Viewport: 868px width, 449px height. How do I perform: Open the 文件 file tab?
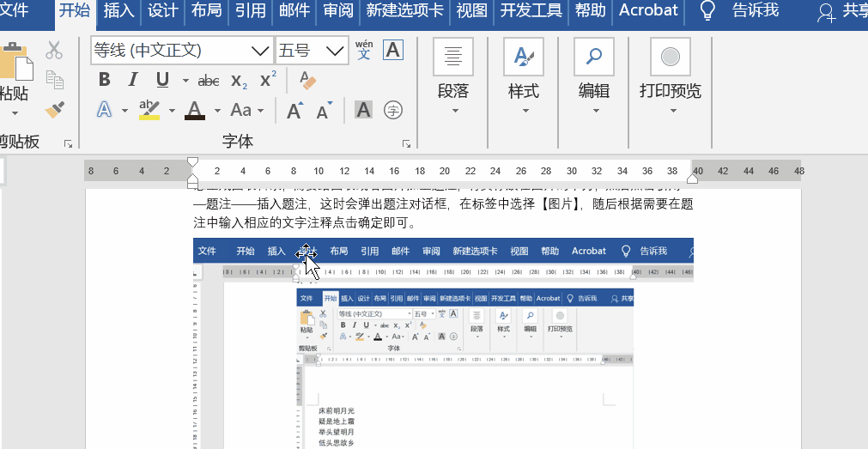pos(15,10)
